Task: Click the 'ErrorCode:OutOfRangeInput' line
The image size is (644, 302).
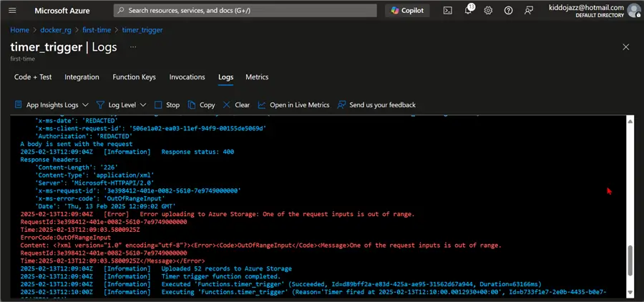Action: (x=66, y=238)
